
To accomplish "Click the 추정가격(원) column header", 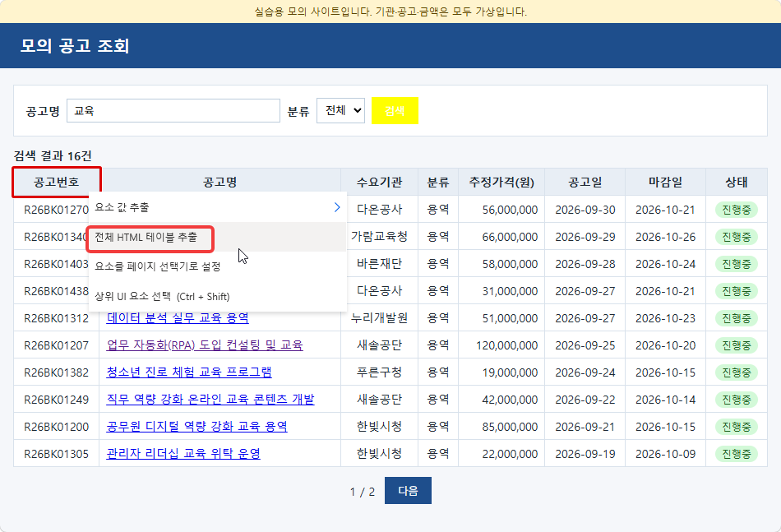I will 501,183.
